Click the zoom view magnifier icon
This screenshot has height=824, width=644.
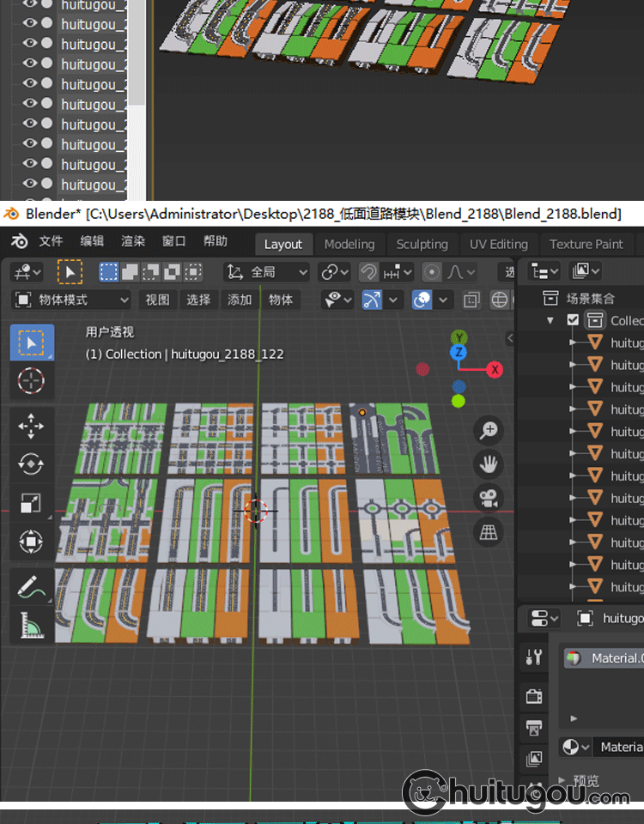pos(489,429)
